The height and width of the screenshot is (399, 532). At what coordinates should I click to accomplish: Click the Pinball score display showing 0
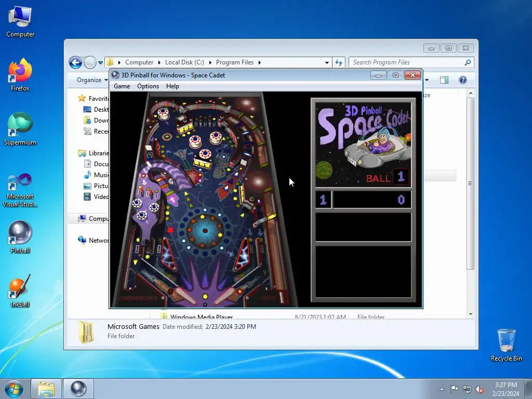click(x=372, y=199)
